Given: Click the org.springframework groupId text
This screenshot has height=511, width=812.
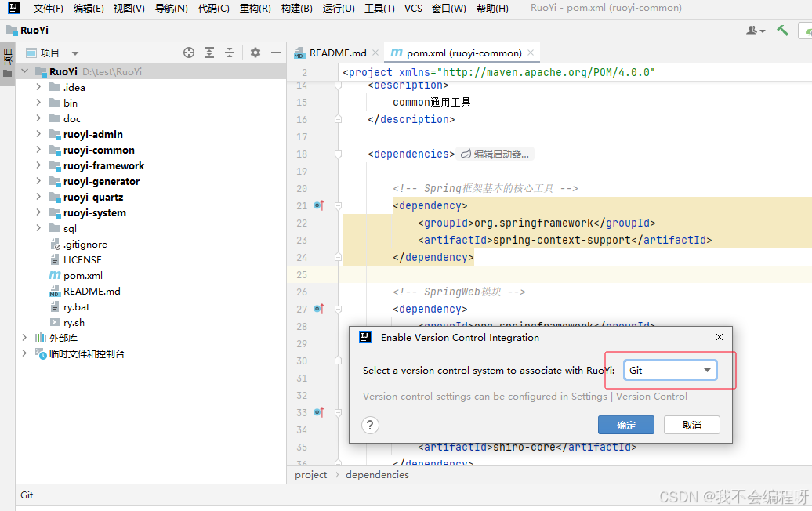Looking at the screenshot, I should coord(534,223).
